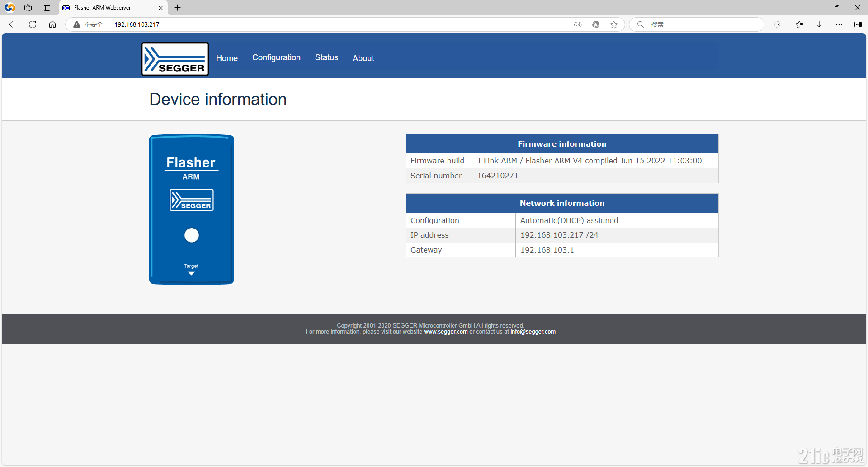
Task: Open the www.segger.com link
Action: coord(446,332)
